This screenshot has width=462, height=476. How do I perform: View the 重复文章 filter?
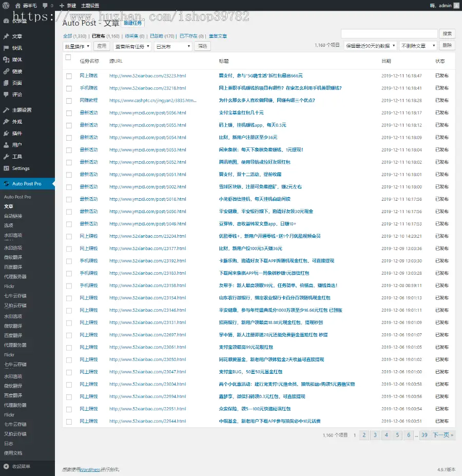coord(218,36)
